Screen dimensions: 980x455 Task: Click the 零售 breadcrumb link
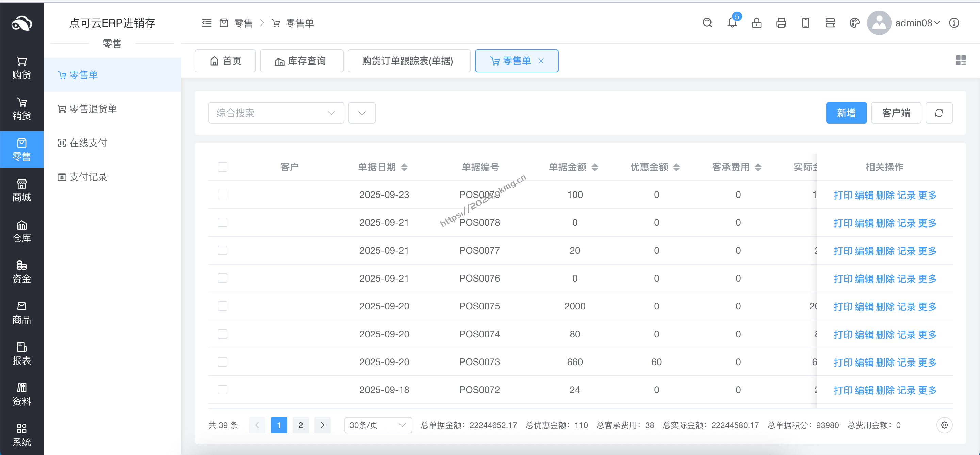[243, 23]
